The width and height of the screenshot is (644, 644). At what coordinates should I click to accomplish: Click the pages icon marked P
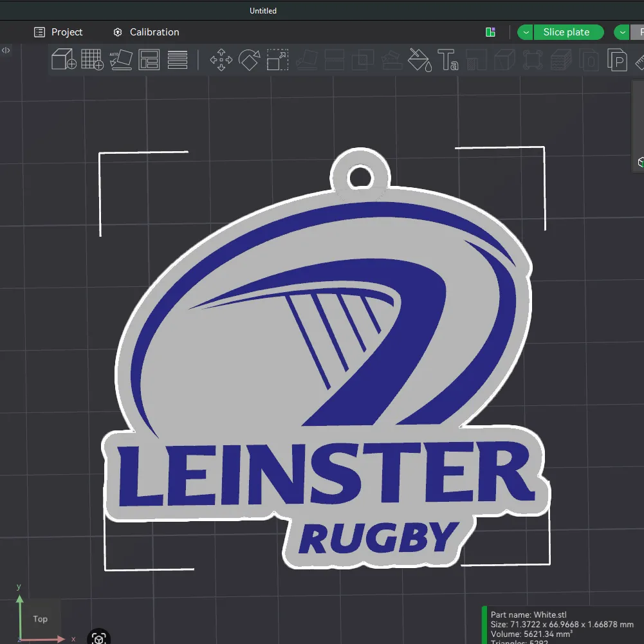[x=618, y=60]
